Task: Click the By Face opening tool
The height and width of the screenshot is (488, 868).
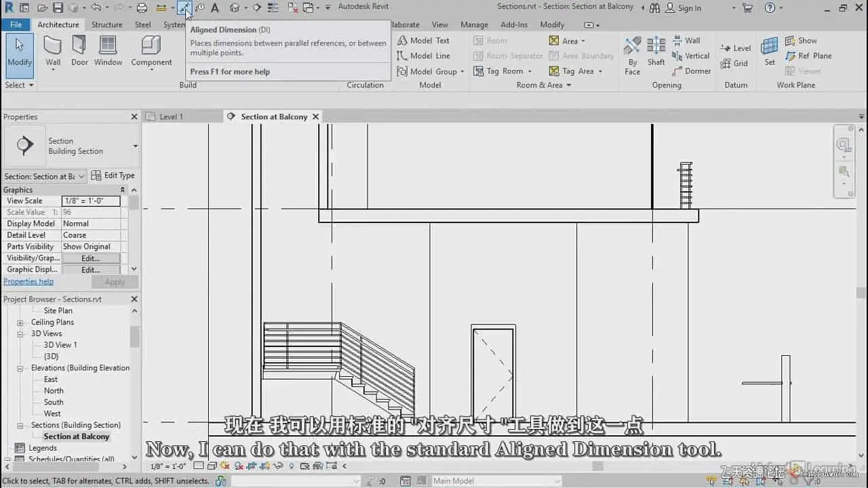Action: point(632,56)
